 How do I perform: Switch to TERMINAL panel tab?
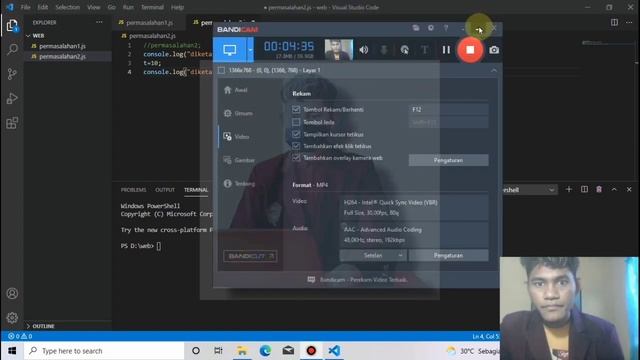click(196, 190)
